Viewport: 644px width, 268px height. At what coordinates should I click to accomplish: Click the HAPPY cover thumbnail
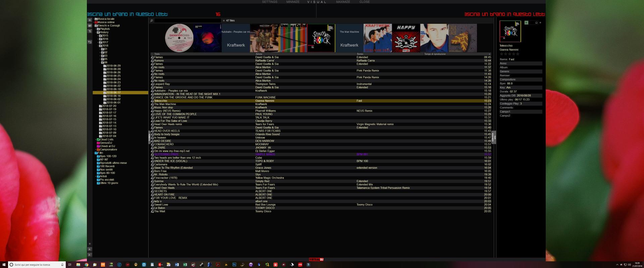tap(406, 38)
